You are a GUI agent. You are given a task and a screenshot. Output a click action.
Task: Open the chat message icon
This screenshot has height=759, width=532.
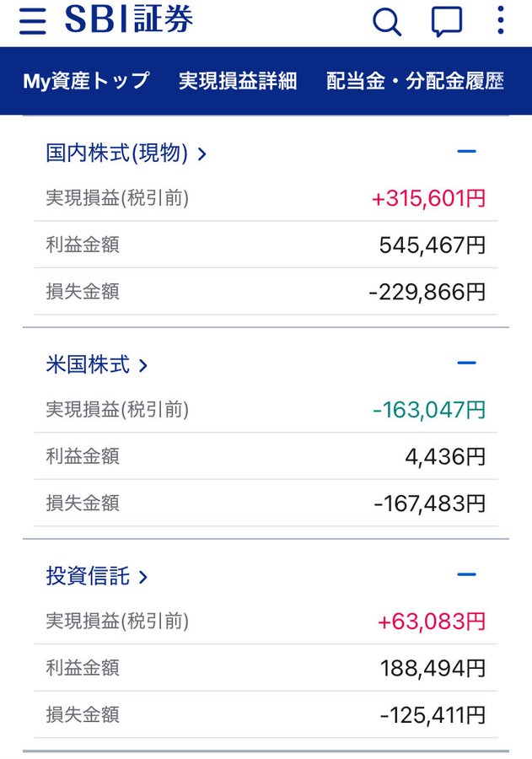[x=446, y=22]
